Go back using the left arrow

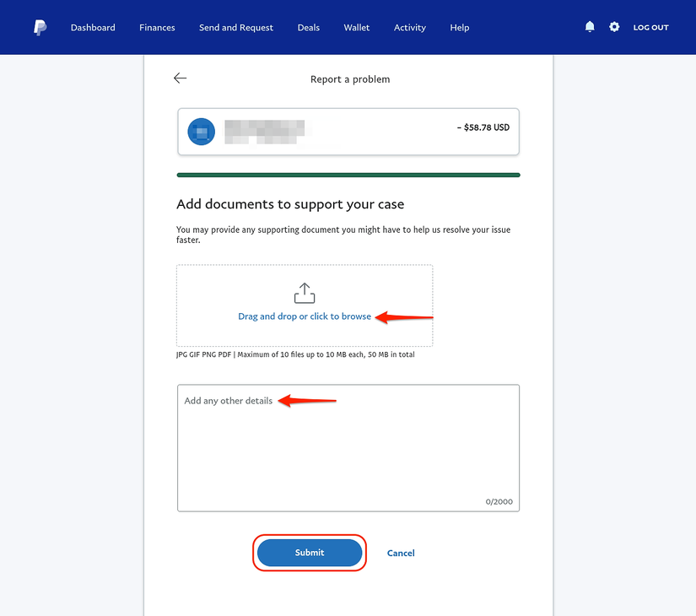(x=180, y=78)
